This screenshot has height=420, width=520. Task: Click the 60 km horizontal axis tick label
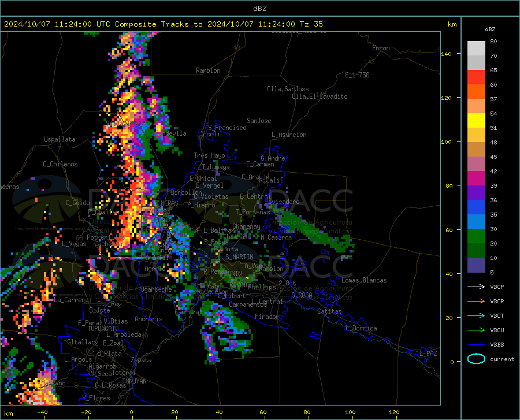[263, 412]
